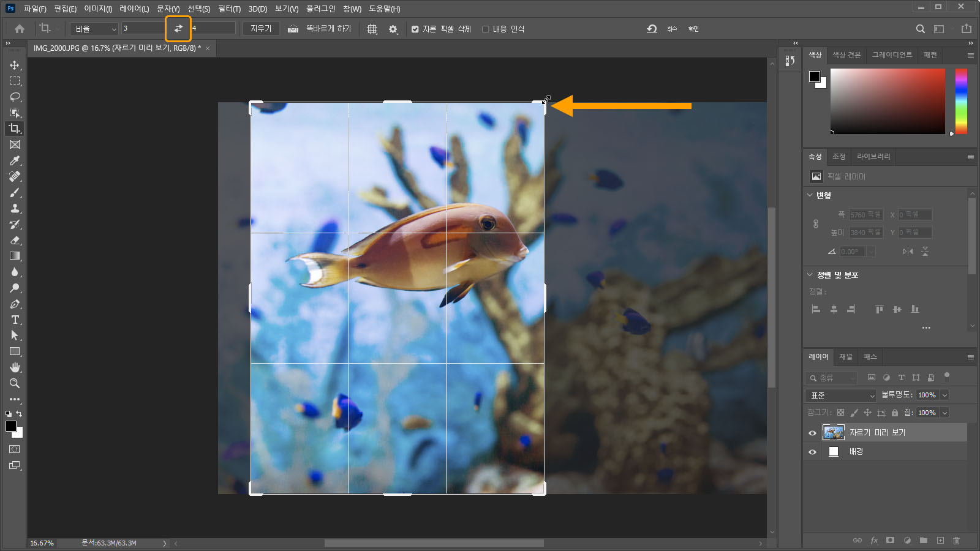Select the Gradient tool
This screenshot has width=980, height=551.
click(15, 256)
